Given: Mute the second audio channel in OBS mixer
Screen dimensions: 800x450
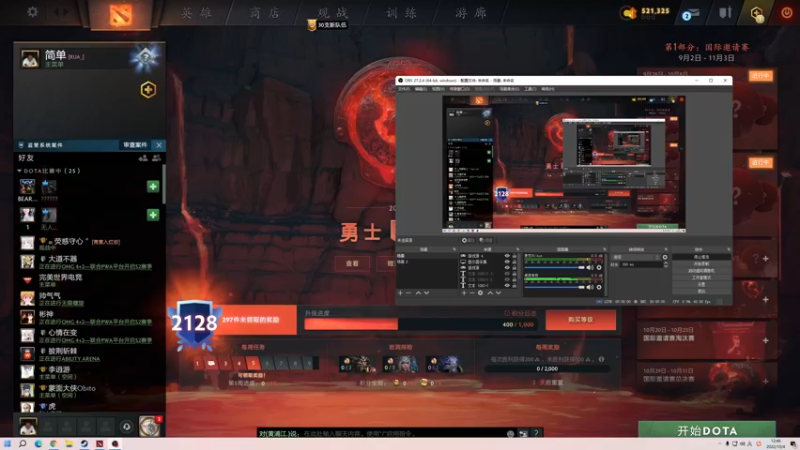Looking at the screenshot, I should pos(590,287).
